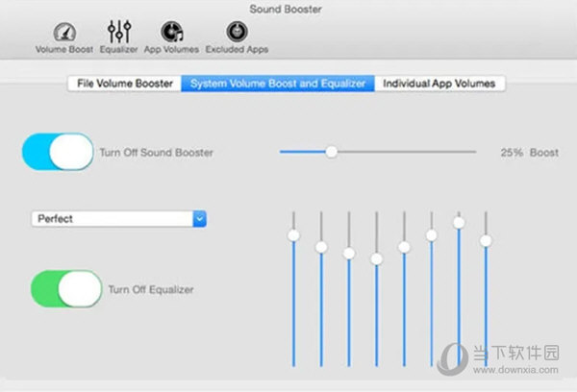This screenshot has width=577, height=392.
Task: Open the App Volumes toolbar icon
Action: [171, 37]
